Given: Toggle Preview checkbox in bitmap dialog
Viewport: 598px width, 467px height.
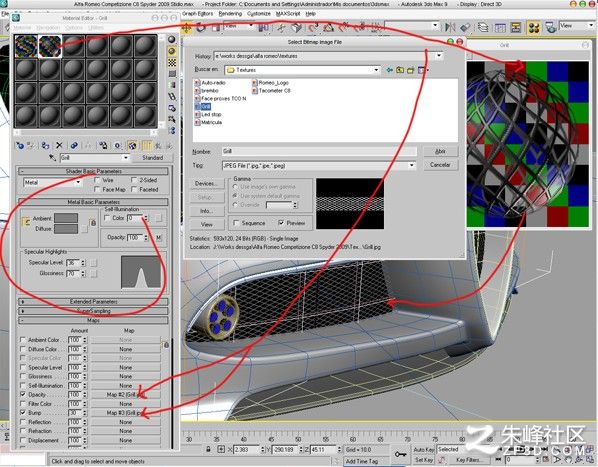Looking at the screenshot, I should (x=281, y=223).
